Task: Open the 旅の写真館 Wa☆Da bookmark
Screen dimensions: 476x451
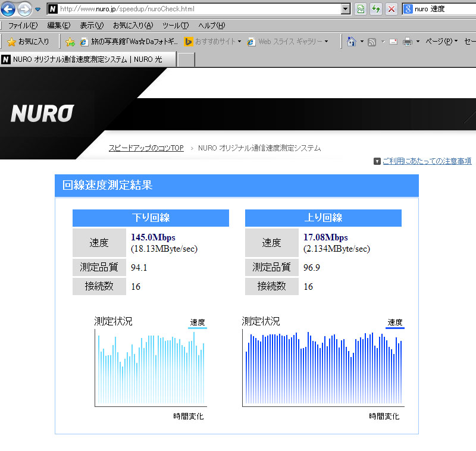Action: (x=129, y=42)
